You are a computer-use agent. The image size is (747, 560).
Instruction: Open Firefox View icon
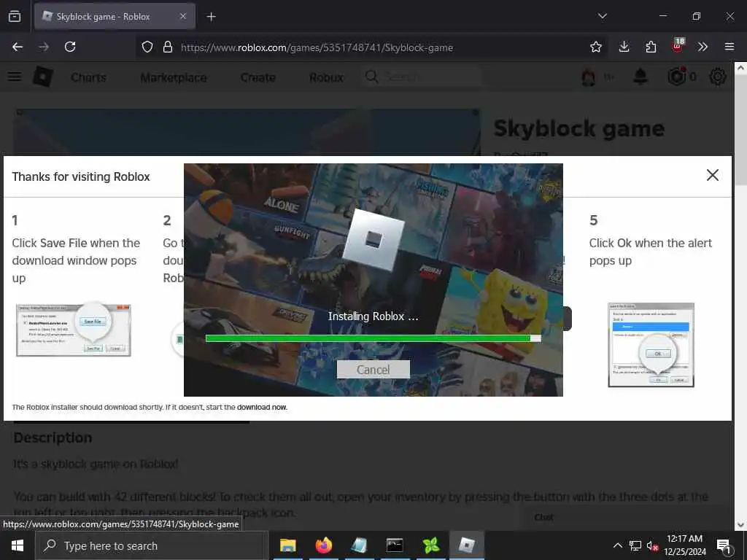pos(15,16)
